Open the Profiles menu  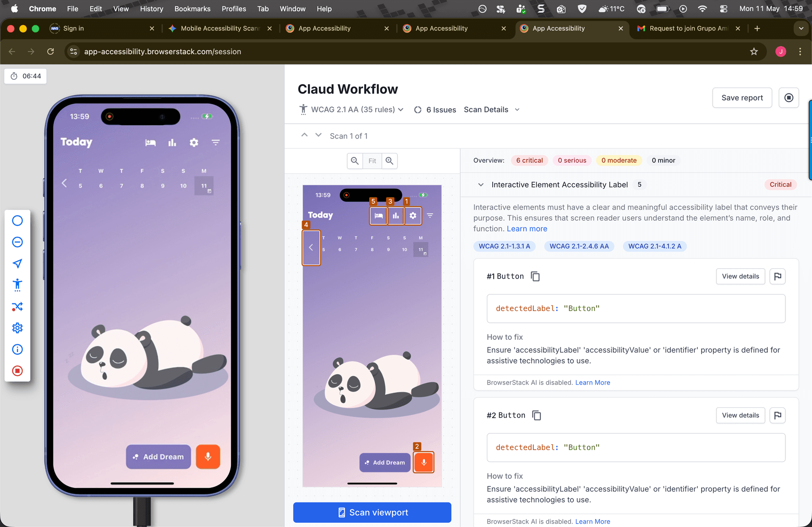click(x=234, y=8)
